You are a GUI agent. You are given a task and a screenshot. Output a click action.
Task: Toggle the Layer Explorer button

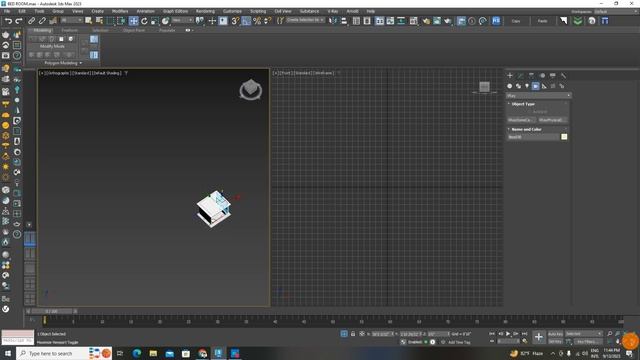click(x=367, y=21)
